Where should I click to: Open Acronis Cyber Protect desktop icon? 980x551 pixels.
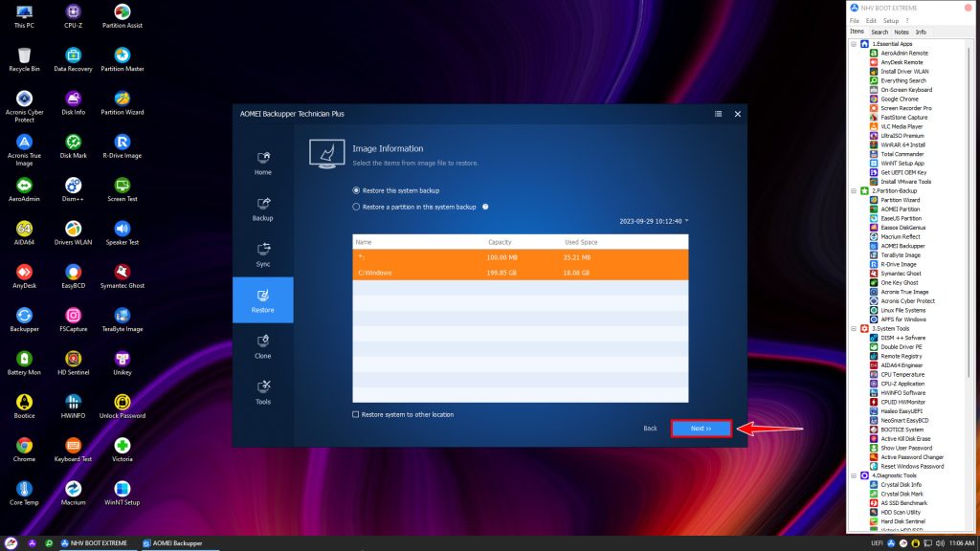pyautogui.click(x=24, y=106)
